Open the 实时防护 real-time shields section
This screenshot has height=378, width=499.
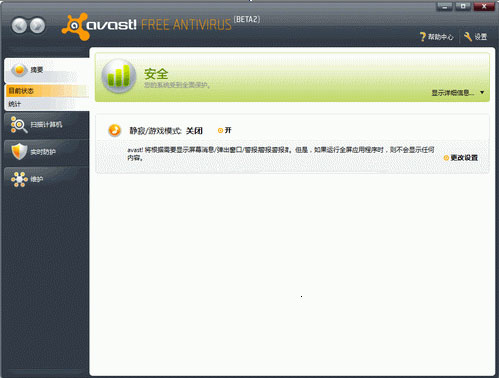point(47,152)
